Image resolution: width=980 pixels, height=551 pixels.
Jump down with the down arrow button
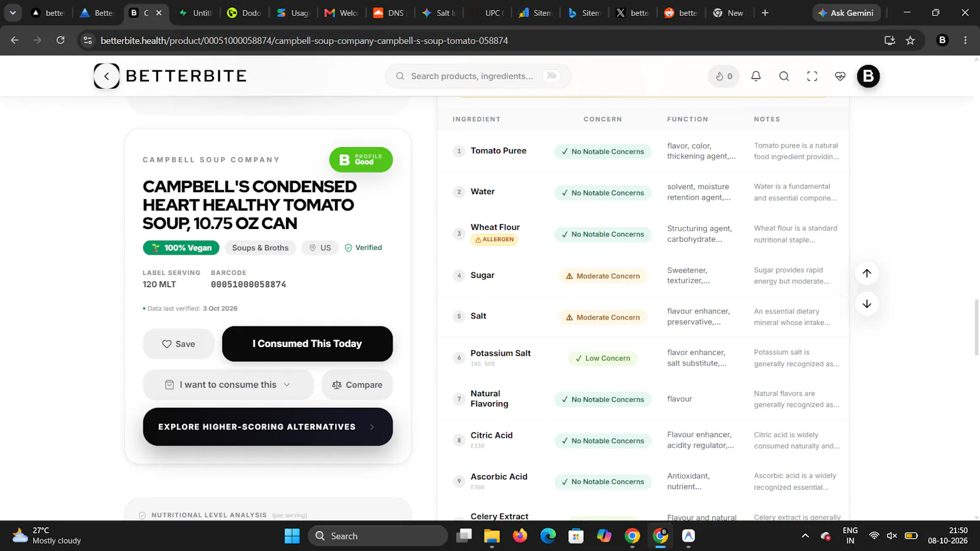point(867,304)
